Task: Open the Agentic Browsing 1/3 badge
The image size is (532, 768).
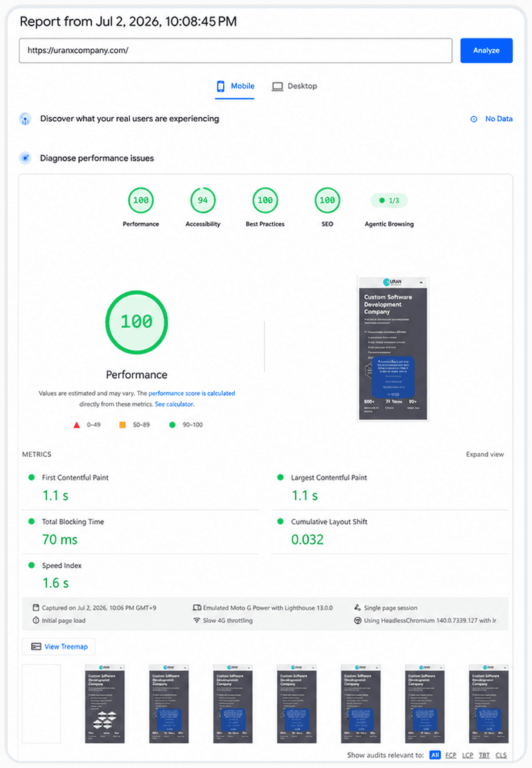Action: (389, 200)
